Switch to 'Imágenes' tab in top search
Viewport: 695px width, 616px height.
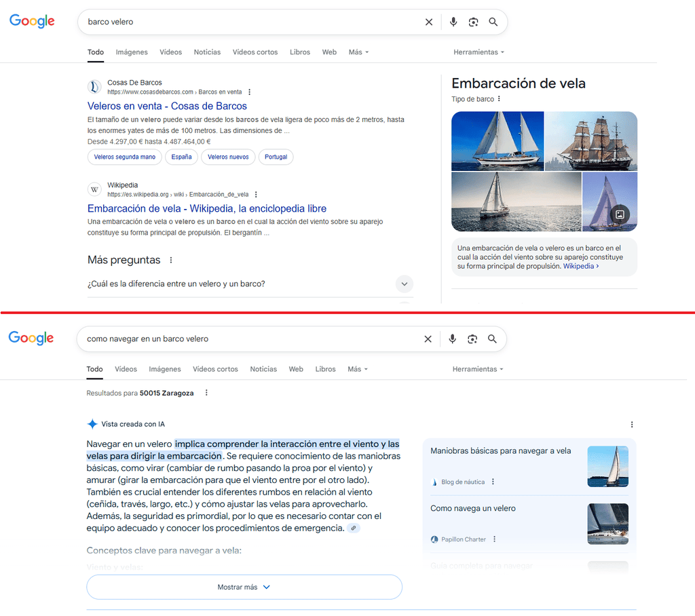pyautogui.click(x=132, y=52)
